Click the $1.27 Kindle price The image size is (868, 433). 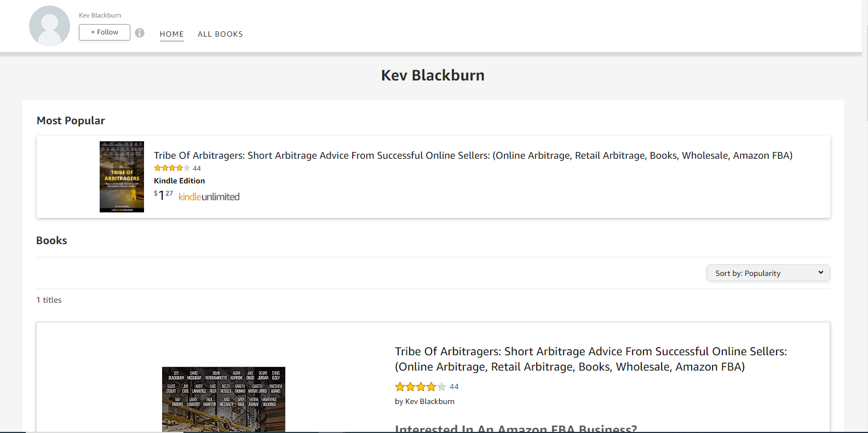[x=163, y=195]
